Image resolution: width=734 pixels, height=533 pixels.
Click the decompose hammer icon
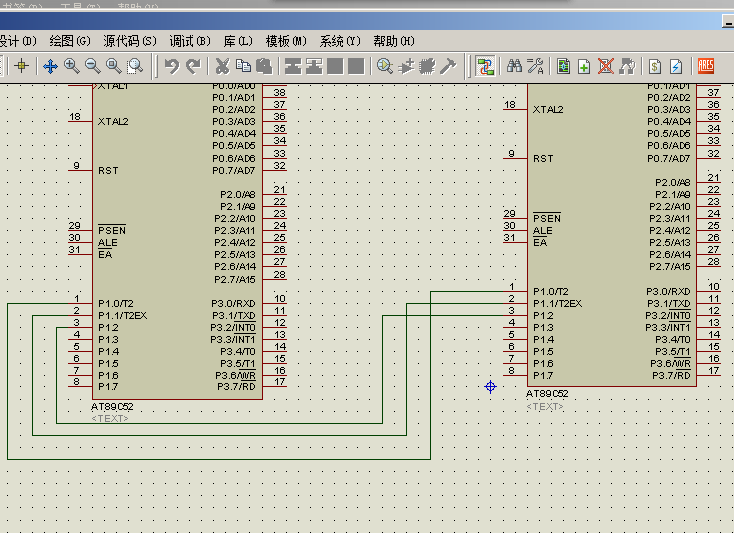click(x=448, y=66)
